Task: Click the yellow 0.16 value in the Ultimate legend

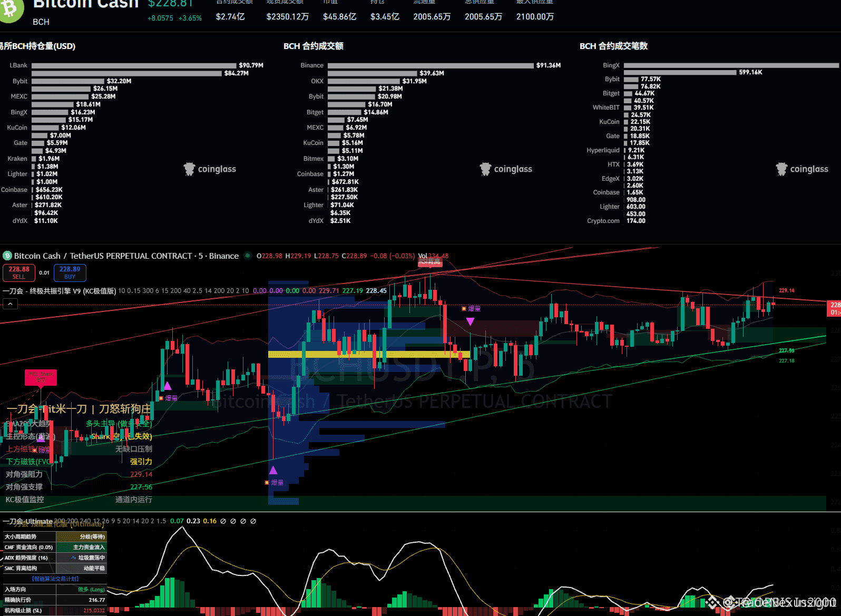Action: (x=210, y=521)
